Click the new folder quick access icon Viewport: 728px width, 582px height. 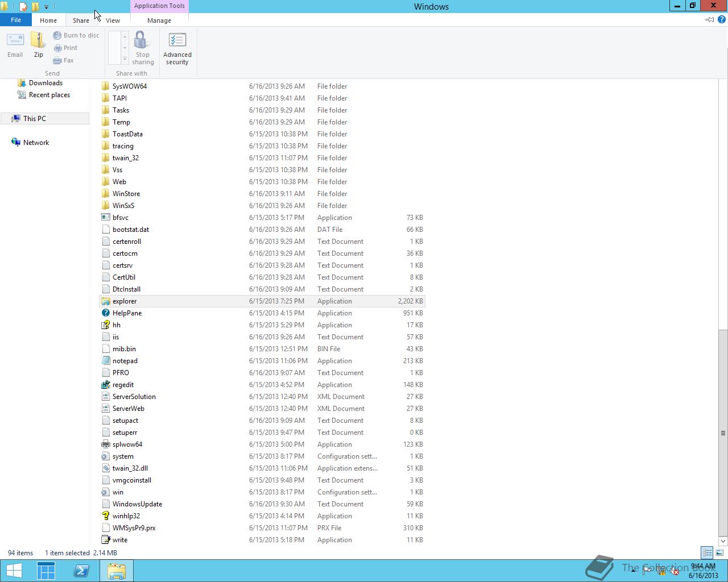click(x=35, y=7)
